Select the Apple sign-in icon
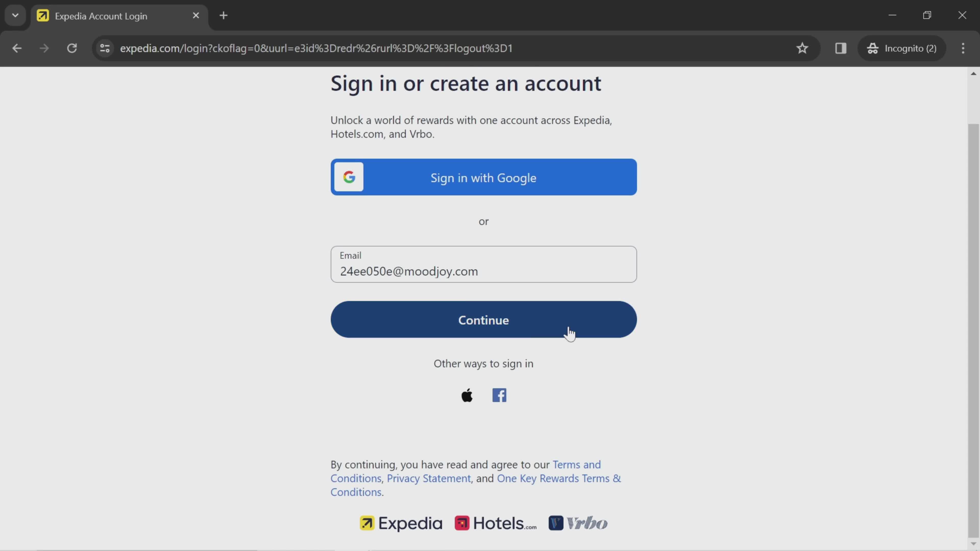The width and height of the screenshot is (980, 551). [x=467, y=395]
